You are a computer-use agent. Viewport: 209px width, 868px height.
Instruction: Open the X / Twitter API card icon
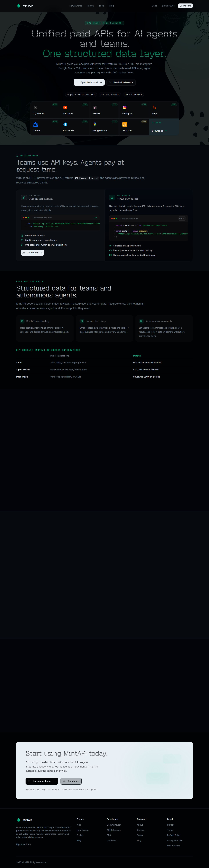(x=35, y=107)
